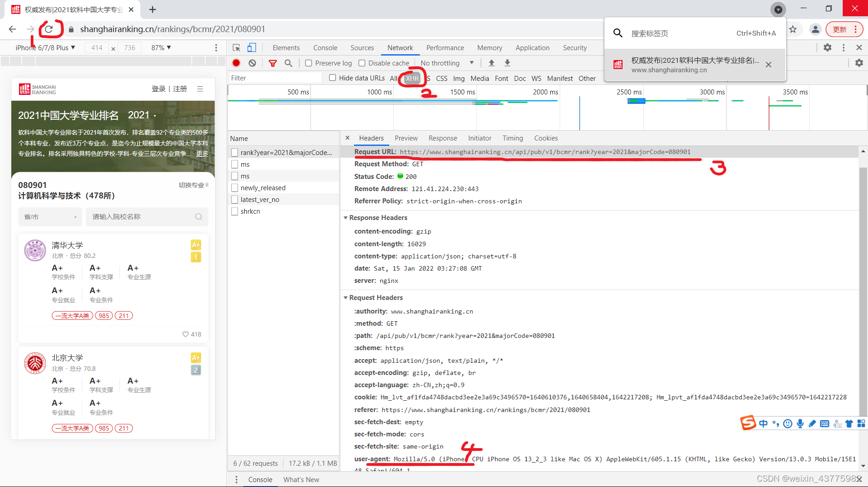Bookmark this page with the star icon
Screen dimensions: 868x487
(793, 29)
